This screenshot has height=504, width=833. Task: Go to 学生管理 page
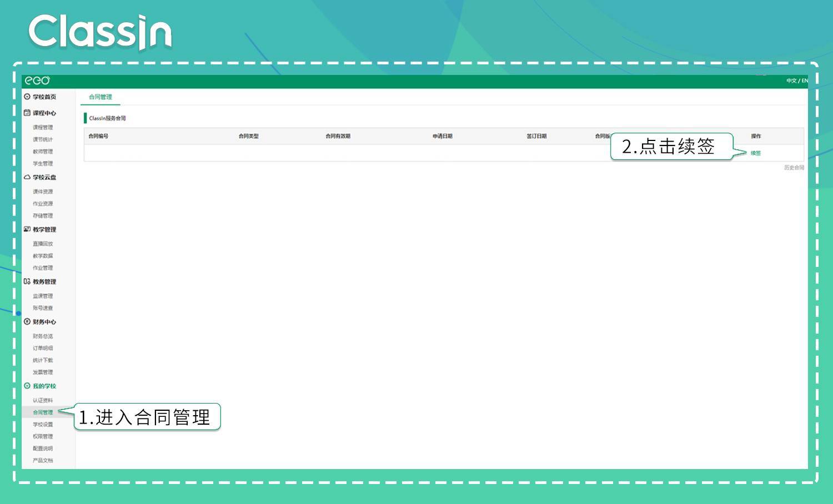[x=43, y=164]
